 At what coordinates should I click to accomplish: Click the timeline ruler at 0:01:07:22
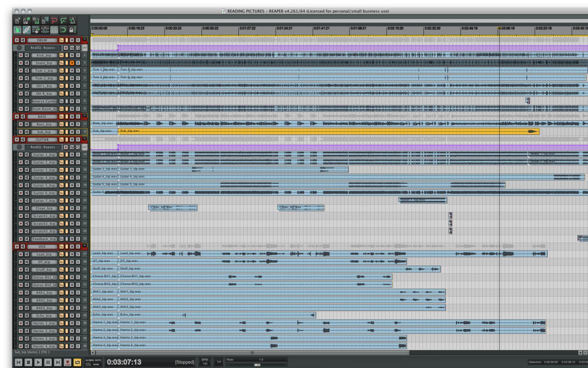tap(247, 28)
